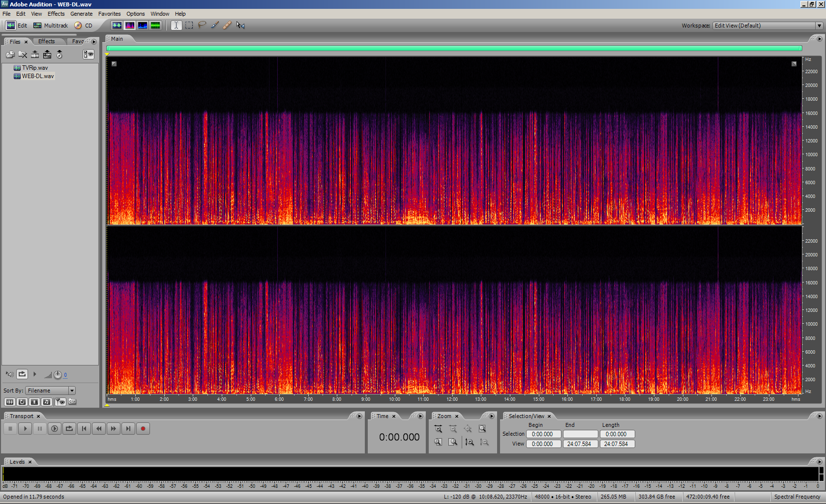Open the Zoom panel options arrow
Image resolution: width=826 pixels, height=504 pixels.
point(491,416)
